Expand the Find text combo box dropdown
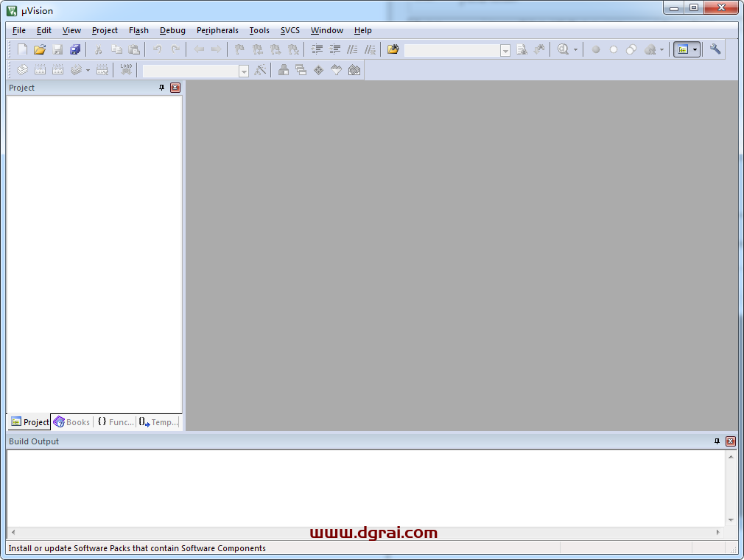The width and height of the screenshot is (744, 560). (505, 50)
